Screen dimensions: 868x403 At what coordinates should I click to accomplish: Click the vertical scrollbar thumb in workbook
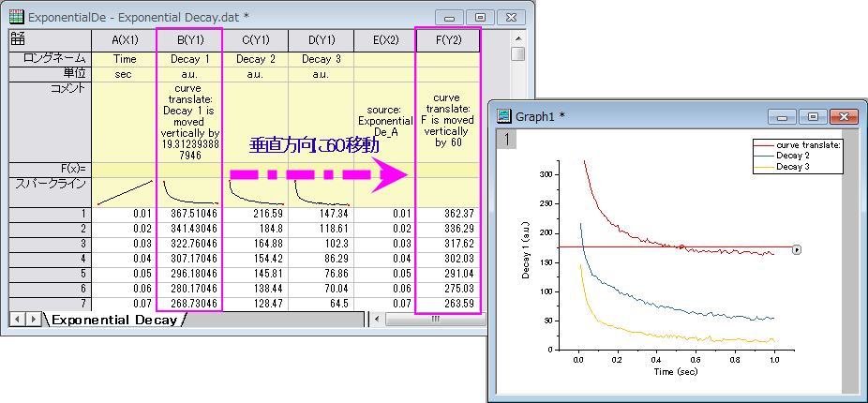[x=518, y=53]
